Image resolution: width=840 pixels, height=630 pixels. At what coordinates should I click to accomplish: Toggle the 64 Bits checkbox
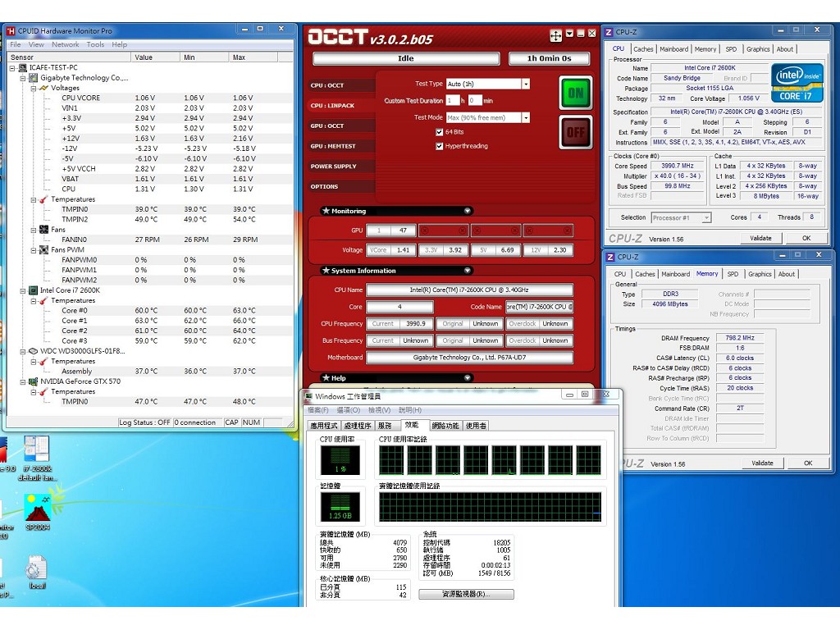coord(440,132)
